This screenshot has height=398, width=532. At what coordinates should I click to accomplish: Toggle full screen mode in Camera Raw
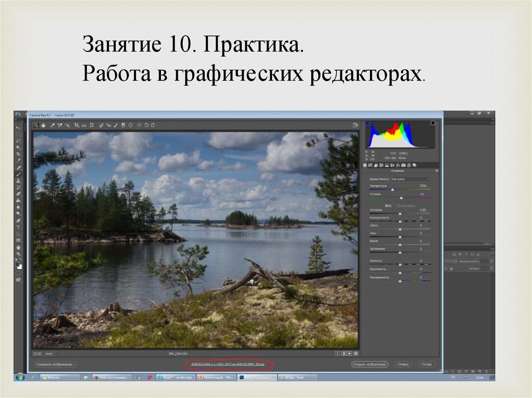(x=355, y=125)
